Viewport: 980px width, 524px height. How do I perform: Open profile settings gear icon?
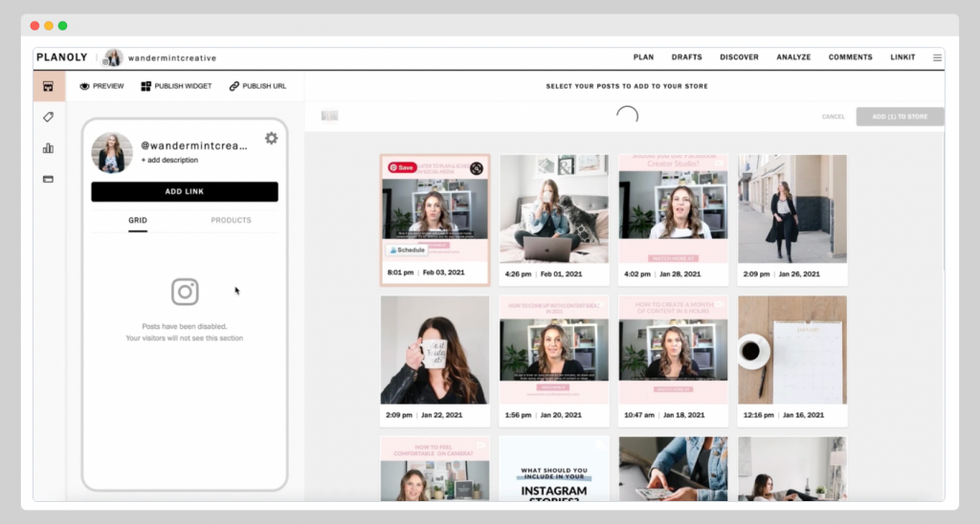pyautogui.click(x=271, y=138)
